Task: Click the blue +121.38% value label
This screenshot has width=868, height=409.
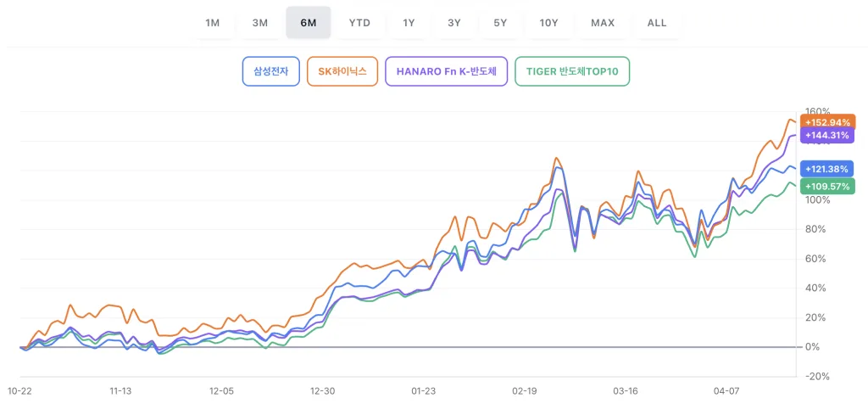Action: click(826, 169)
